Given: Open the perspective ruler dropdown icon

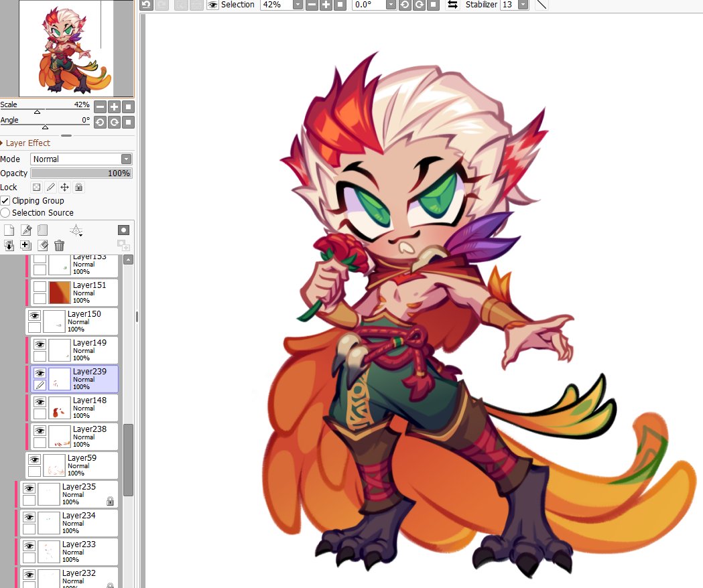Looking at the screenshot, I should [76, 230].
